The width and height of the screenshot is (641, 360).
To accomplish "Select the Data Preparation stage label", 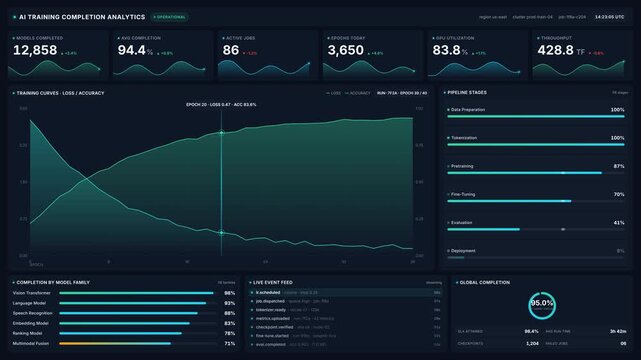I will click(x=468, y=110).
